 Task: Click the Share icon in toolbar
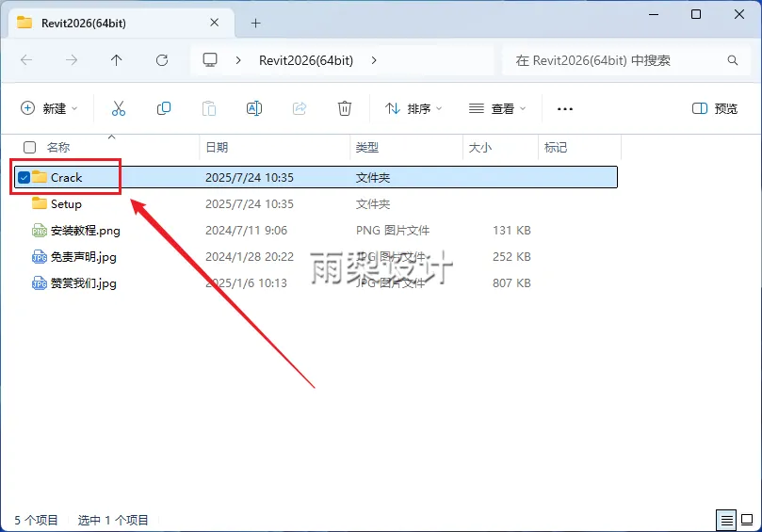point(300,108)
